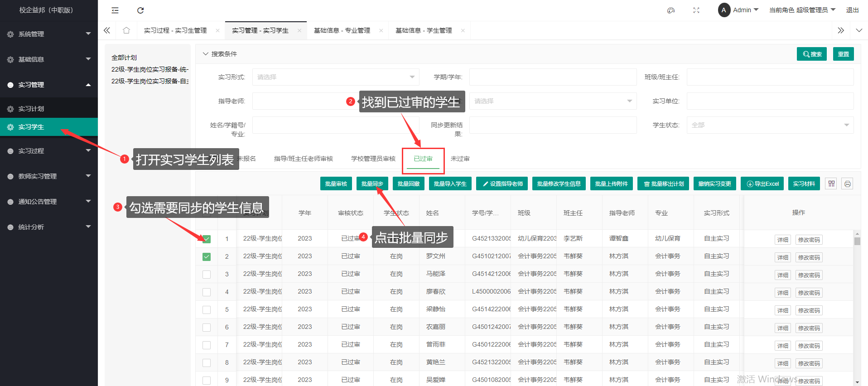This screenshot has width=868, height=386.
Task: Expand the 系统管理 sidebar menu
Action: [49, 34]
